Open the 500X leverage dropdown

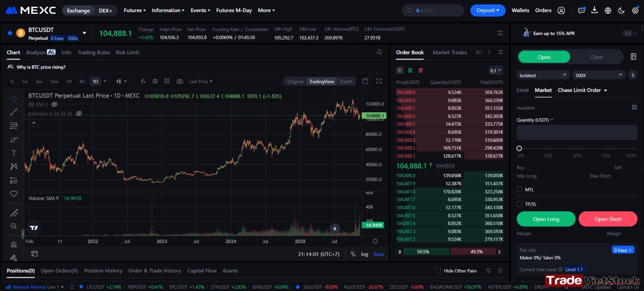[599, 75]
